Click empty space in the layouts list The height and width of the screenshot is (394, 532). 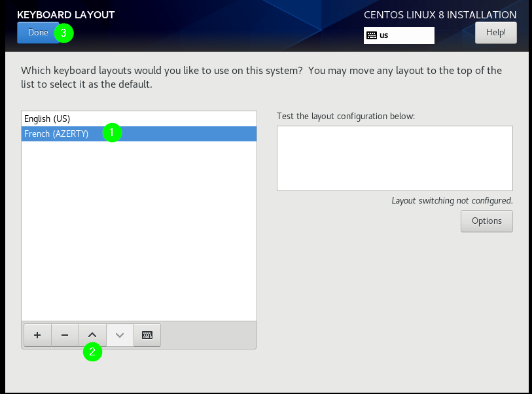pos(139,229)
